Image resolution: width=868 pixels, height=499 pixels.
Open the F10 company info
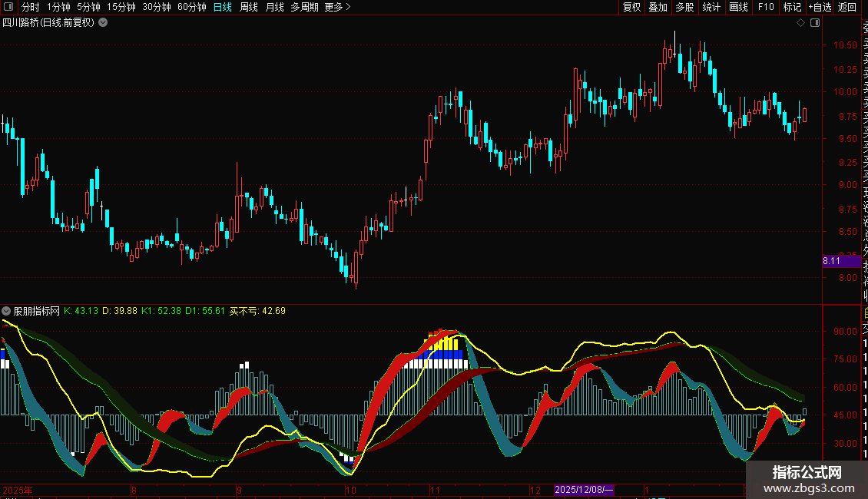(766, 7)
